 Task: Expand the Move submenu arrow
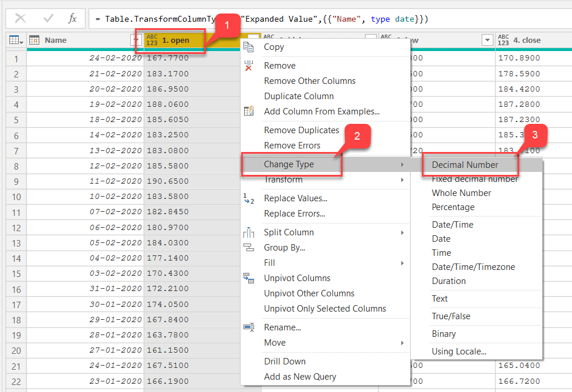click(402, 343)
